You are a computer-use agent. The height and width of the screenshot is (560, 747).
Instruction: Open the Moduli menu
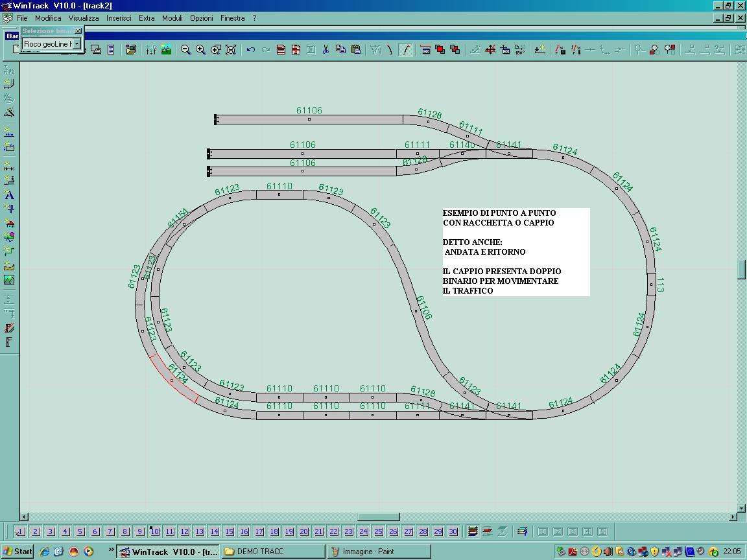point(172,18)
